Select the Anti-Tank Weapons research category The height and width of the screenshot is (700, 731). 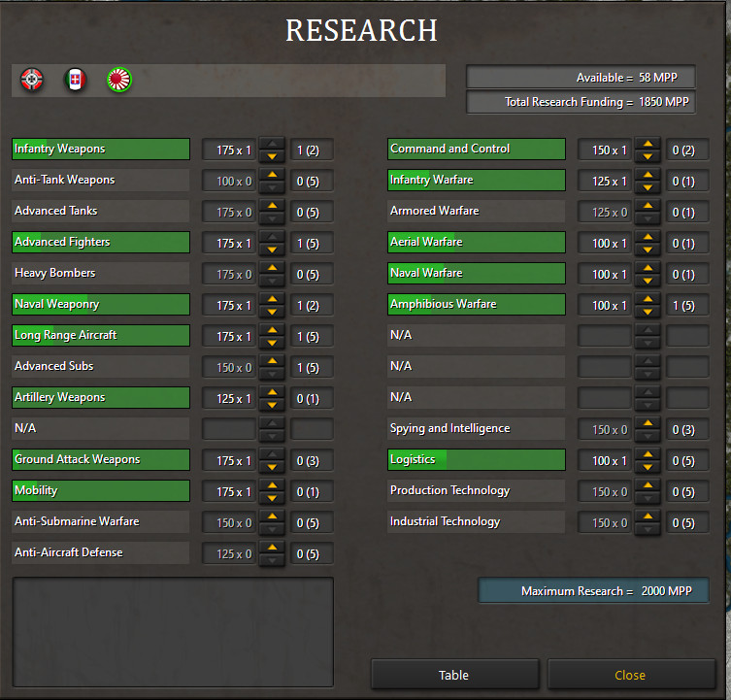[x=101, y=180]
